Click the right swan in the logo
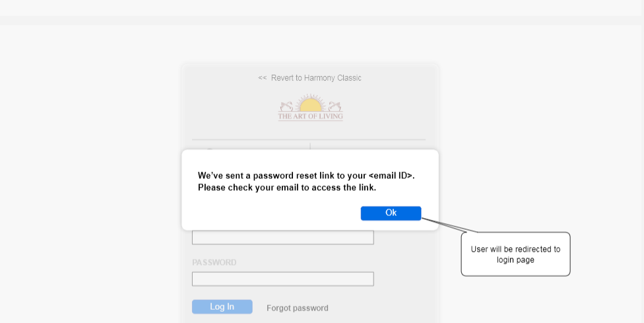The height and width of the screenshot is (323, 644). click(x=335, y=106)
